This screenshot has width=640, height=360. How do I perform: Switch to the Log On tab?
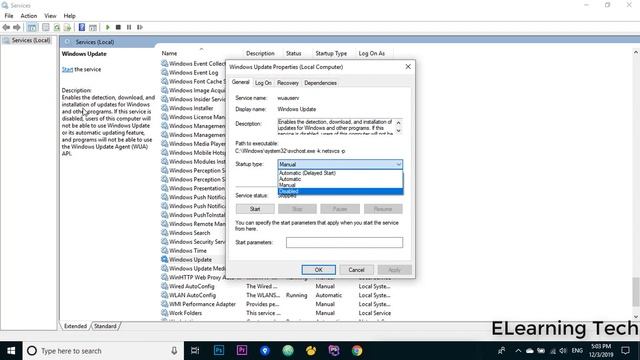[263, 83]
